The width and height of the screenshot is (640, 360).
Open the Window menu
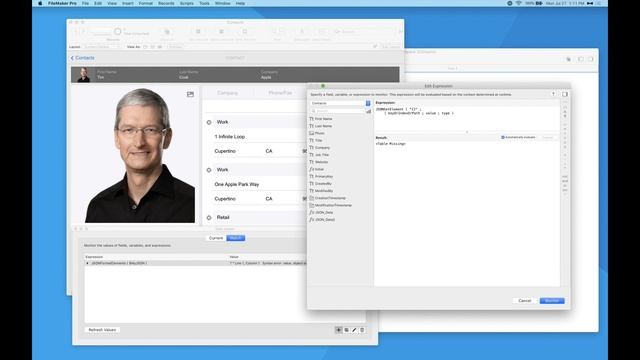point(222,3)
